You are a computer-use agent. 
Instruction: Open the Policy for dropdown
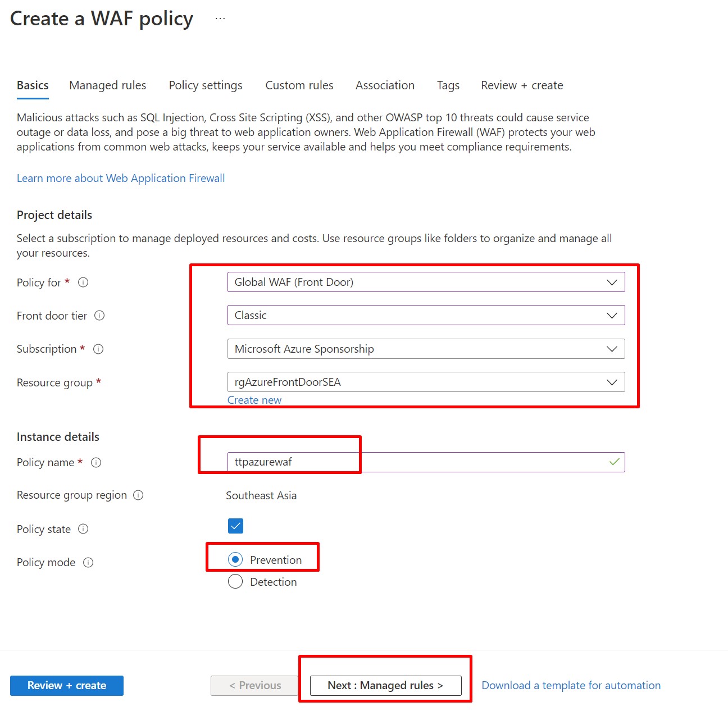[x=425, y=282]
